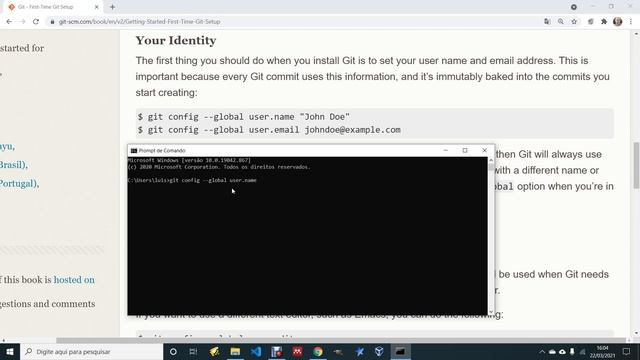Open the Brasil translation link
The height and width of the screenshot is (360, 640).
pos(13,165)
